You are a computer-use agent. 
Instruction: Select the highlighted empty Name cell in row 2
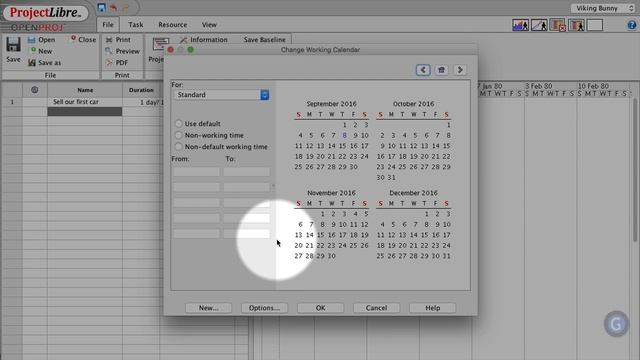(84, 111)
